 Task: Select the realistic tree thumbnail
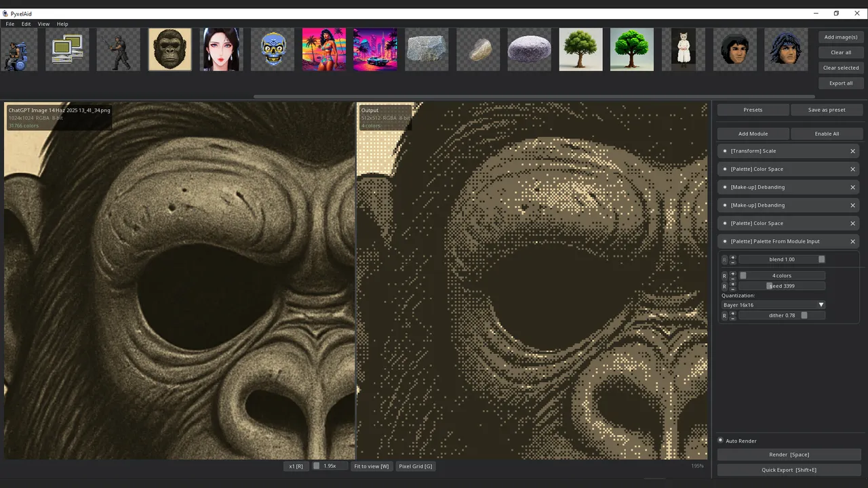click(580, 49)
